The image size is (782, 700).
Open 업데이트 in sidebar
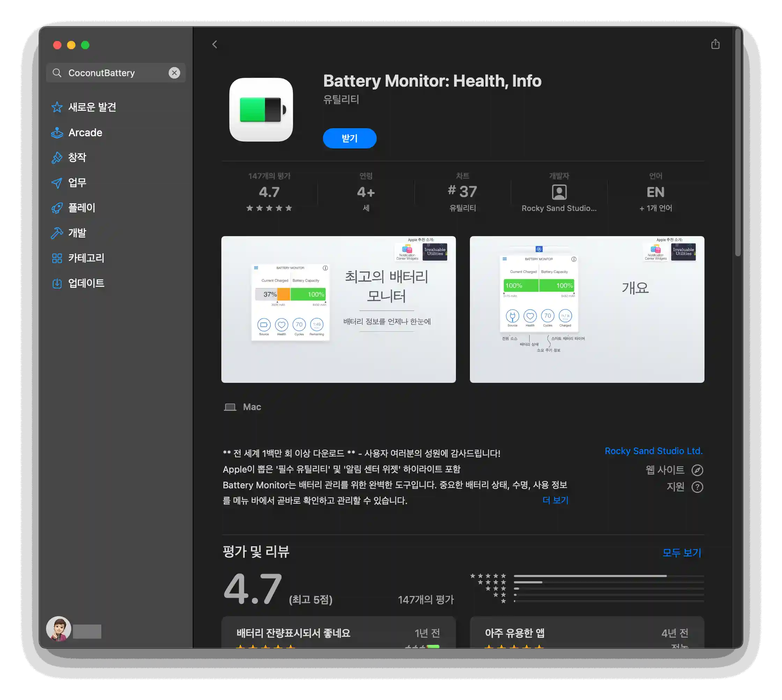[86, 283]
